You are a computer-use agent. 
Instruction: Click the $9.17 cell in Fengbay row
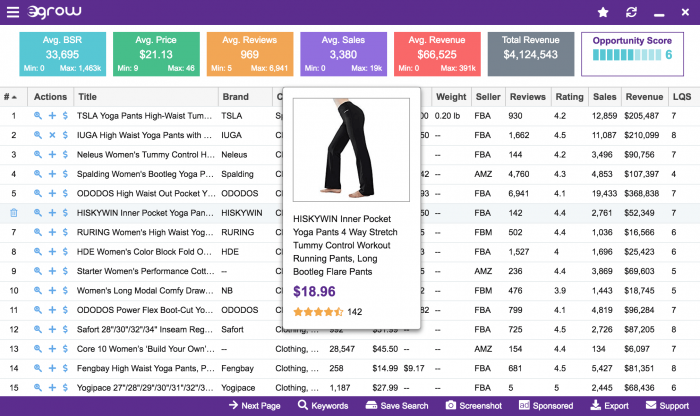(x=414, y=368)
